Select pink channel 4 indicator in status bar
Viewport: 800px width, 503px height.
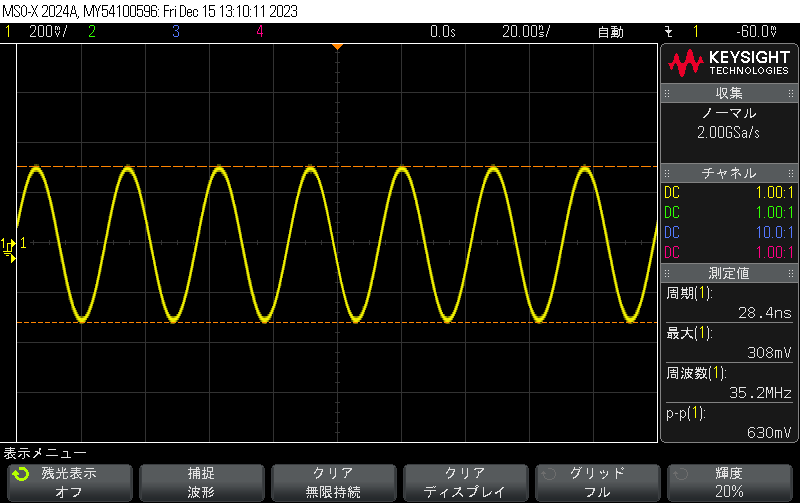(x=259, y=31)
